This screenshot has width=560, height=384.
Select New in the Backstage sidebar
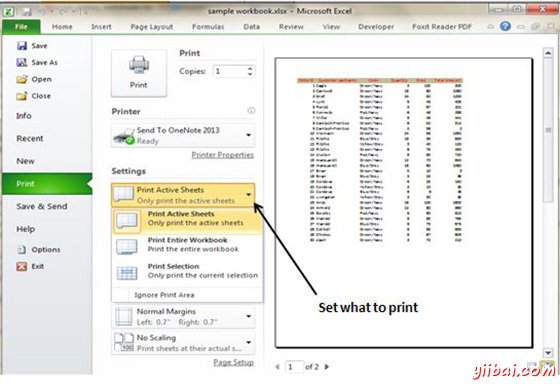(25, 161)
